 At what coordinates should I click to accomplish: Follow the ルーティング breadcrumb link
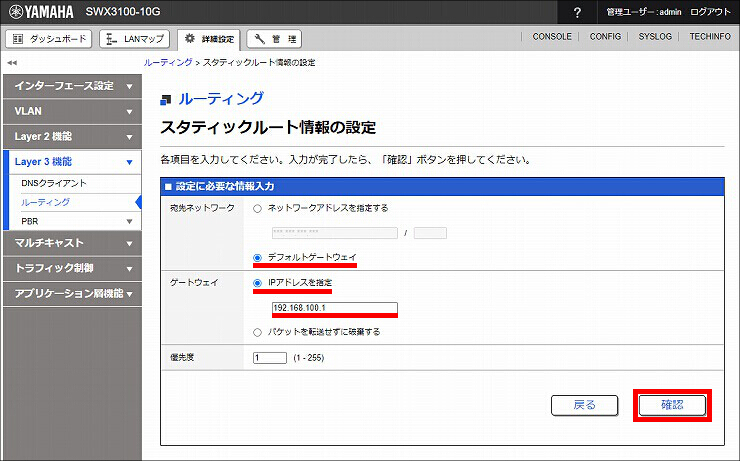[x=168, y=62]
